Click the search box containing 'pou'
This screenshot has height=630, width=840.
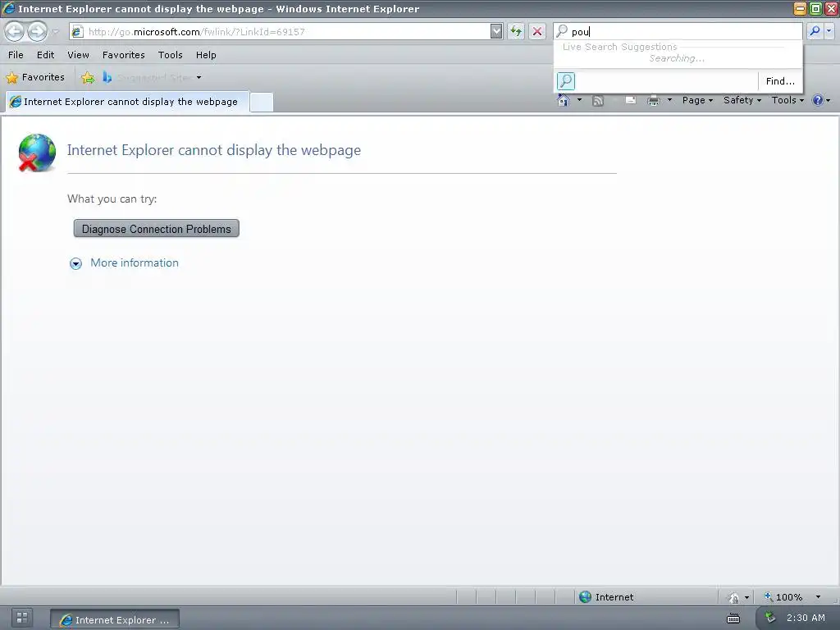(678, 32)
